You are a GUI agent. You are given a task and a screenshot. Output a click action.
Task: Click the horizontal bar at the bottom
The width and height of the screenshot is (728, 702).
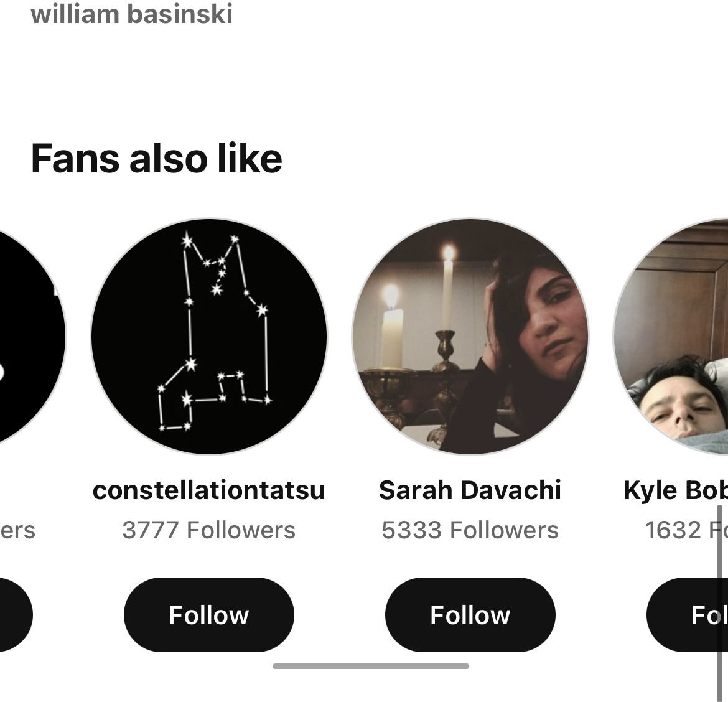[x=371, y=667]
